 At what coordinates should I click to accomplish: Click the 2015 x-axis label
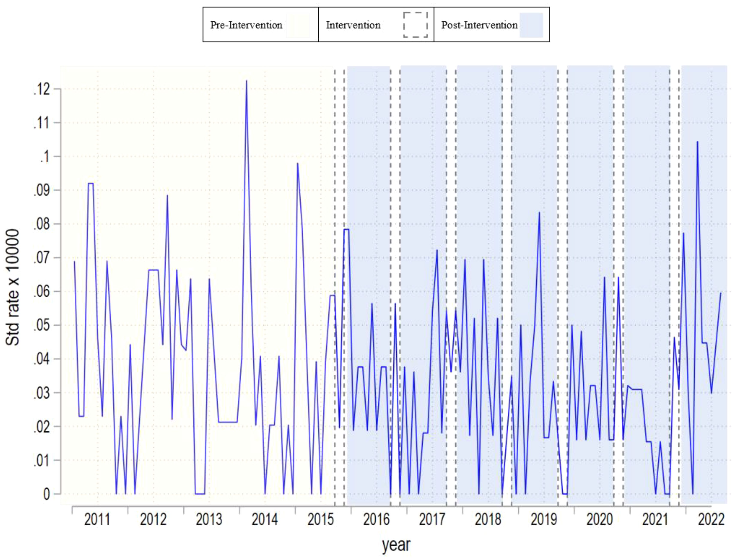320,519
